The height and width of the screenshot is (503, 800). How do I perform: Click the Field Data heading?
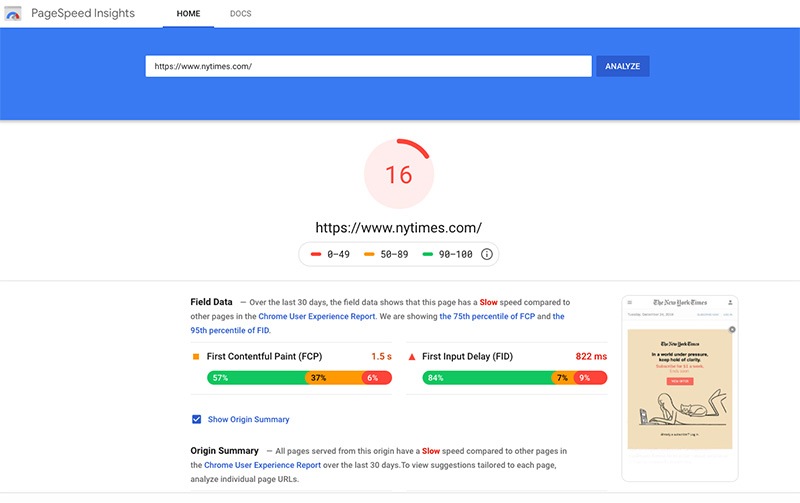211,302
